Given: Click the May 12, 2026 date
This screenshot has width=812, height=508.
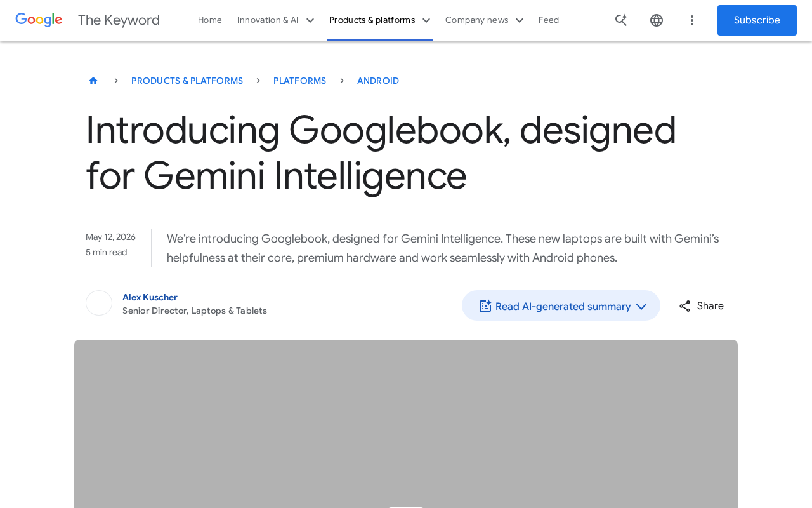Looking at the screenshot, I should click(x=110, y=237).
